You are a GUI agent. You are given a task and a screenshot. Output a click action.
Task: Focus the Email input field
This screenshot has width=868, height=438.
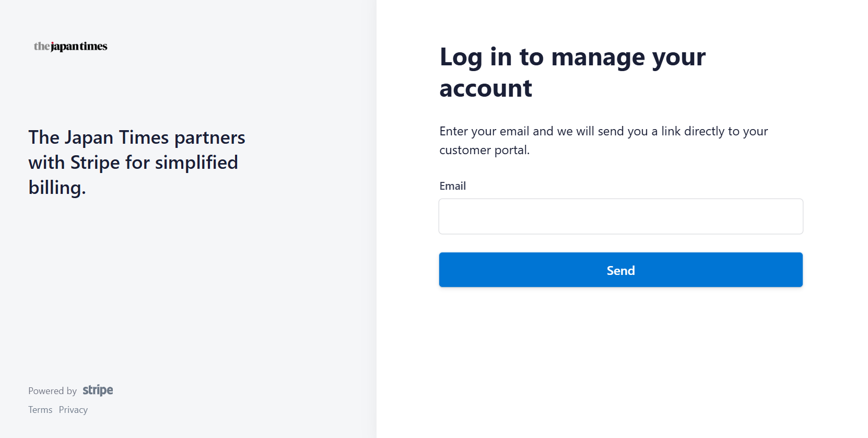[x=620, y=216]
